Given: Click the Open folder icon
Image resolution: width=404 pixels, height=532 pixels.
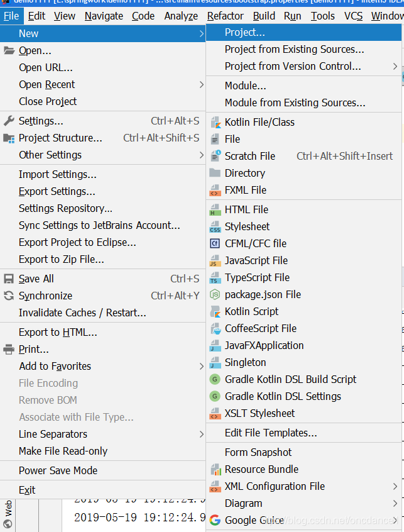Looking at the screenshot, I should [9, 50].
